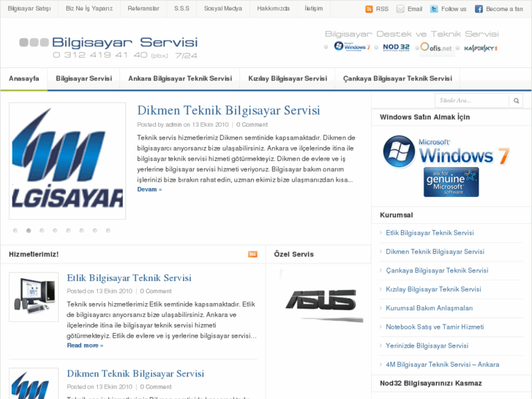
Task: Select the second slider pagination dot
Action: point(29,231)
